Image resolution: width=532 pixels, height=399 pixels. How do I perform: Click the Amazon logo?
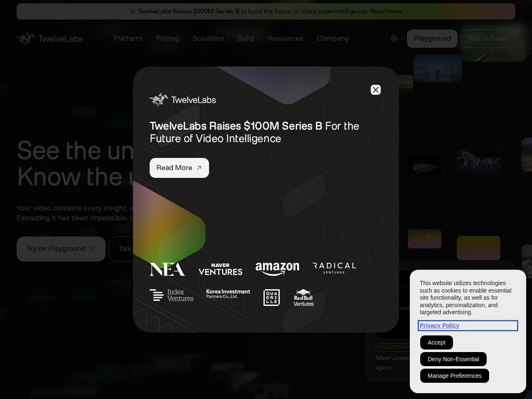coord(277,269)
